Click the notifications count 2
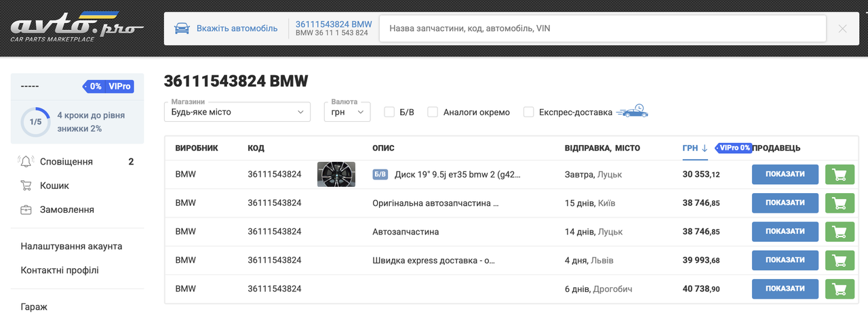The width and height of the screenshot is (868, 315). click(132, 161)
